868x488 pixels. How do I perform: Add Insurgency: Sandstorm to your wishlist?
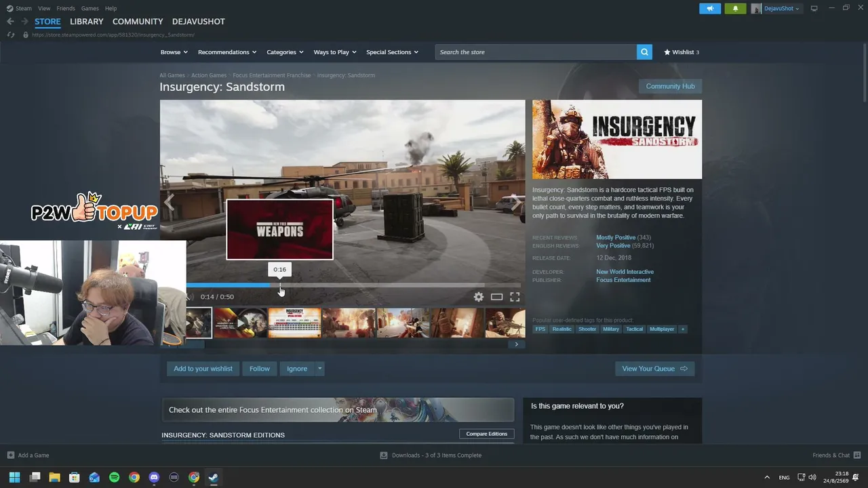pyautogui.click(x=203, y=369)
